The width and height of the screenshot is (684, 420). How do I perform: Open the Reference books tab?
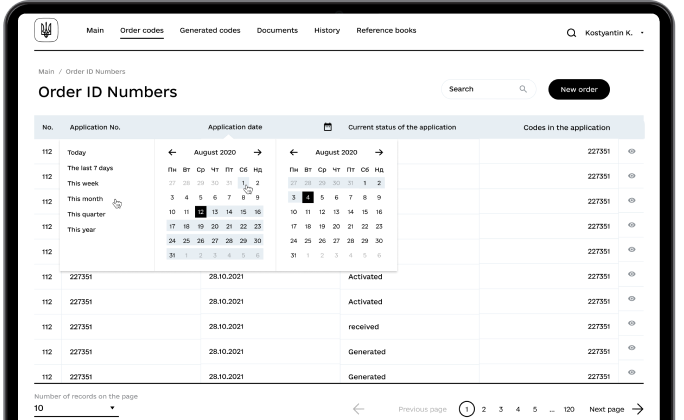[x=386, y=30]
